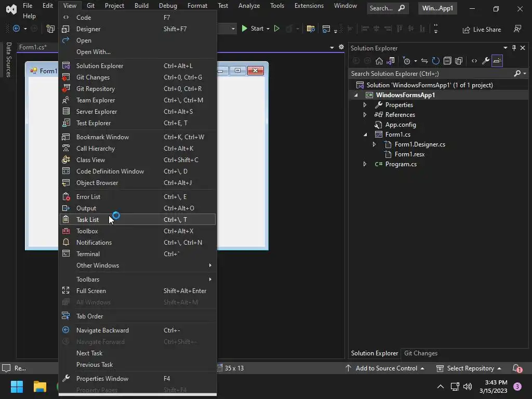Click the Bookmark Window icon

pos(66,137)
